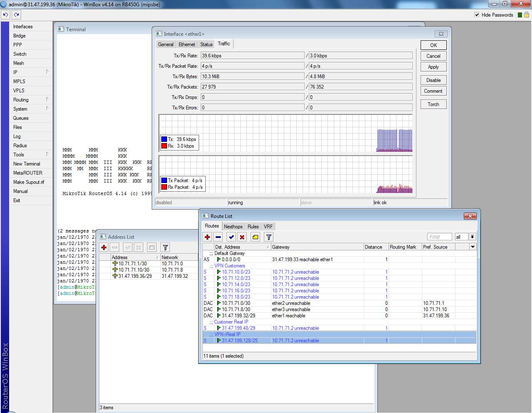This screenshot has width=532, height=413.
Task: Disable the selected route with the red X
Action: pyautogui.click(x=242, y=237)
